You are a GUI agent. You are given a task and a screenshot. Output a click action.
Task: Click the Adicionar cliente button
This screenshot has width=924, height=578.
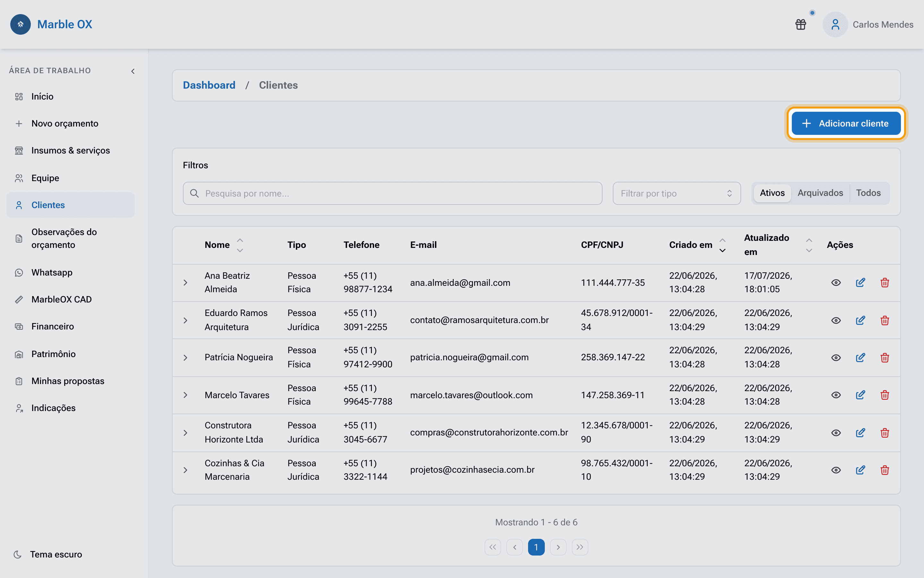(x=846, y=124)
